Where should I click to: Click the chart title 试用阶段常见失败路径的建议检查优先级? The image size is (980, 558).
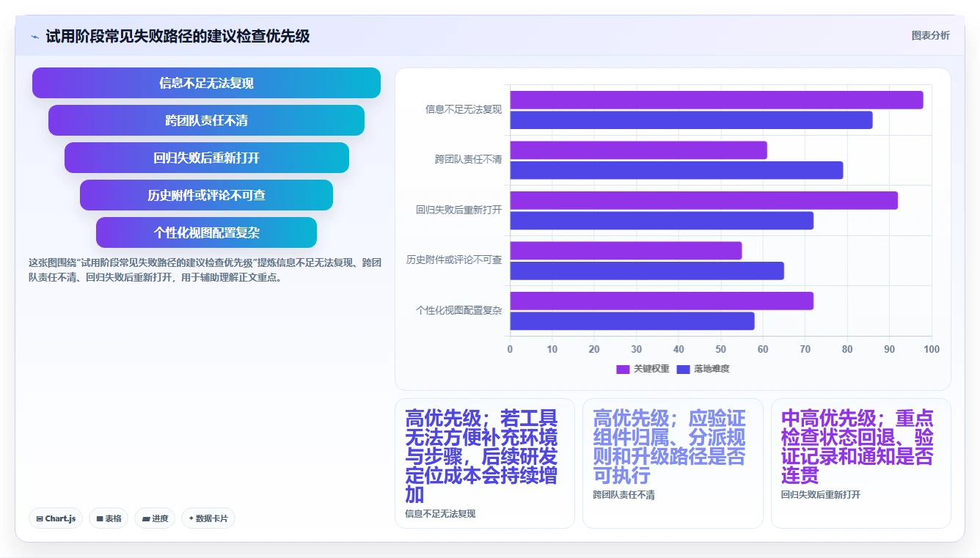pos(178,36)
